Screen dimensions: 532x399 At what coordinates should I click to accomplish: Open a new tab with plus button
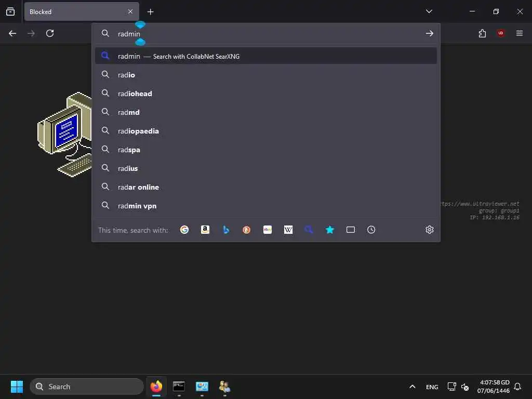(150, 12)
